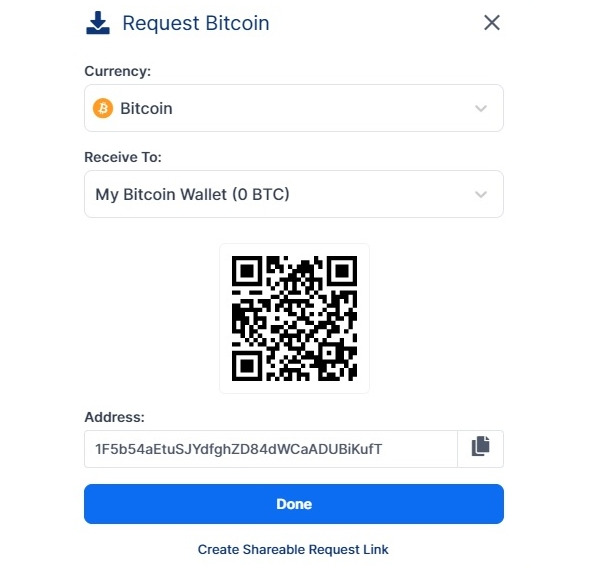This screenshot has width=591, height=568.
Task: Copy the wallet address using clipboard icon
Action: pyautogui.click(x=481, y=446)
